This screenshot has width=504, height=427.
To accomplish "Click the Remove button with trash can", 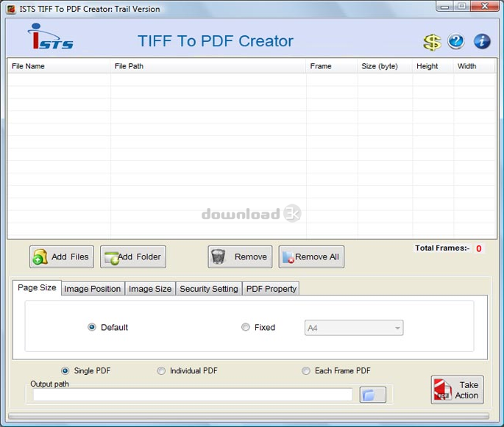I will point(240,256).
